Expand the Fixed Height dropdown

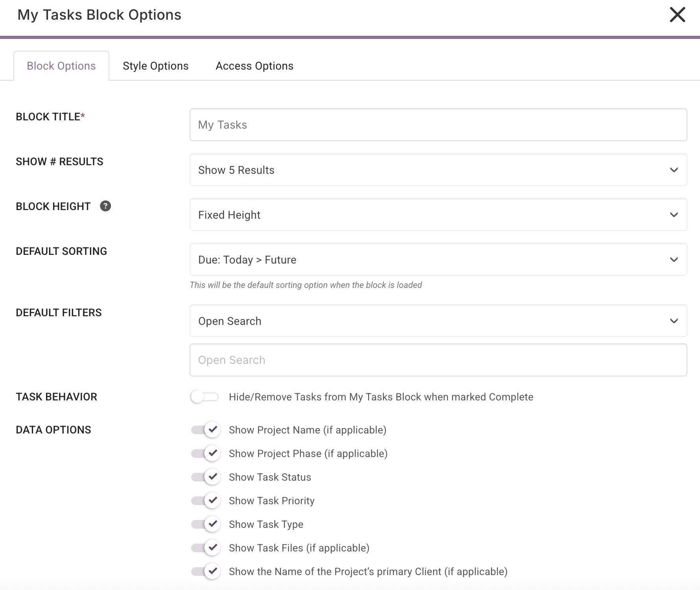438,215
